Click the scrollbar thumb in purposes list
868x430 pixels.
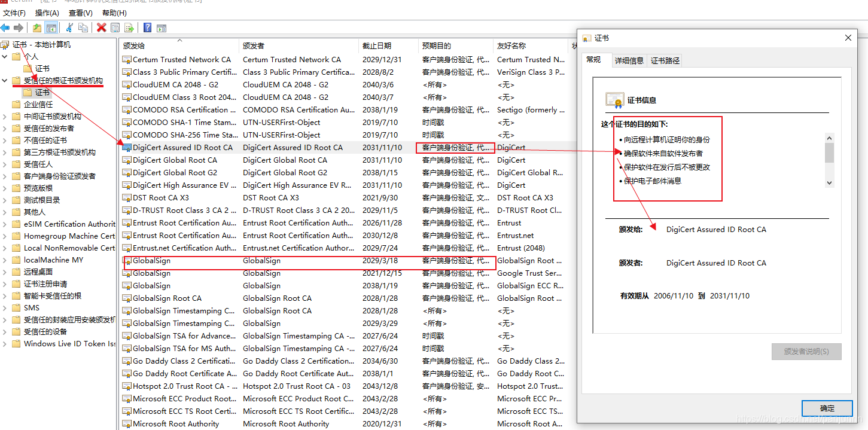point(829,153)
